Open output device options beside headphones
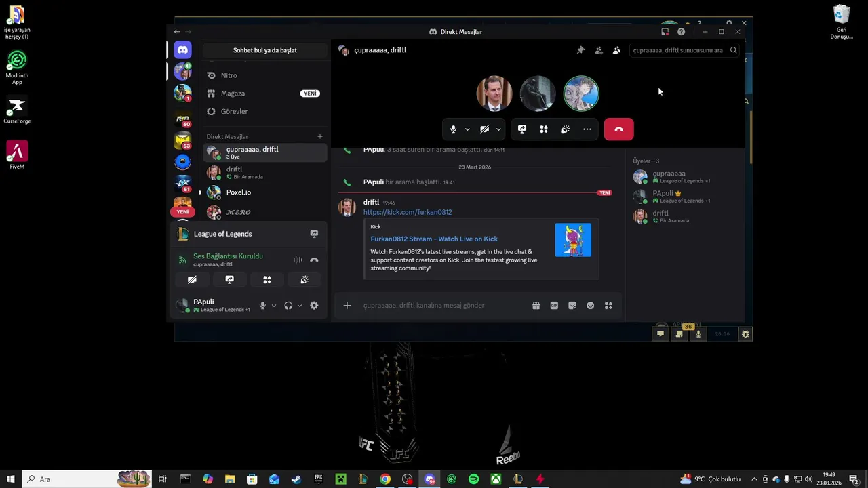The image size is (868, 488). (x=299, y=306)
